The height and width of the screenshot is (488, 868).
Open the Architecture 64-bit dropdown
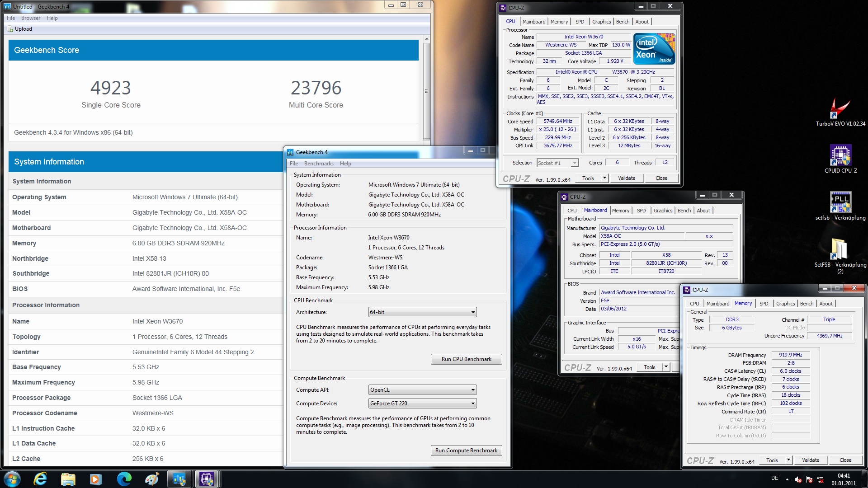tap(422, 312)
